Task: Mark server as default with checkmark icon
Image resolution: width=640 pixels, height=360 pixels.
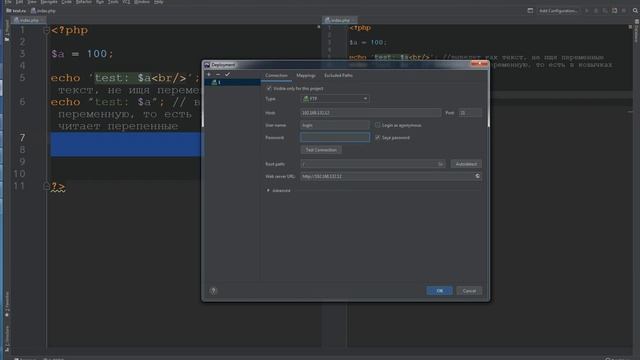Action: 227,75
